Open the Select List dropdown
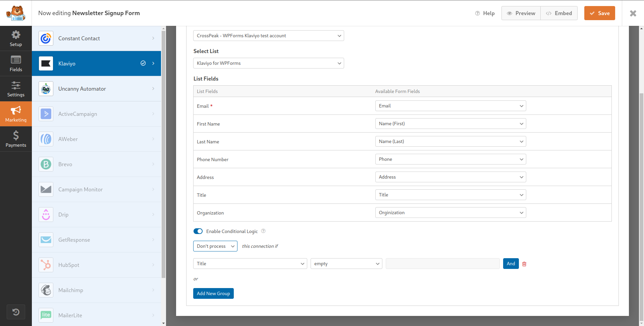644x326 pixels. (x=268, y=63)
